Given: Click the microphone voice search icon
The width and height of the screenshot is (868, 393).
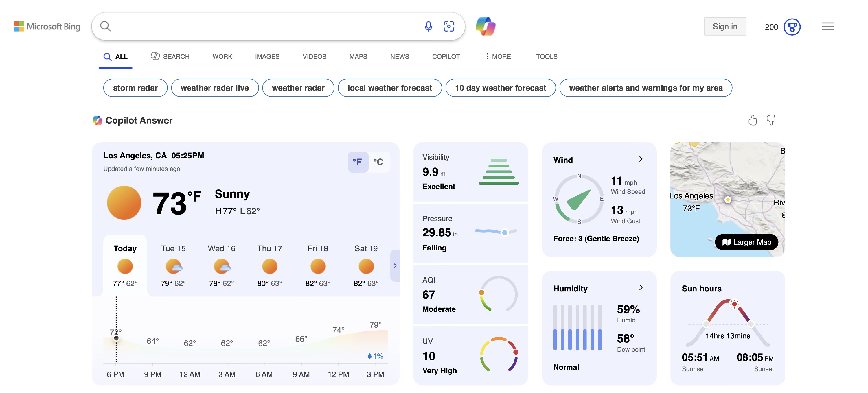Looking at the screenshot, I should (x=428, y=26).
